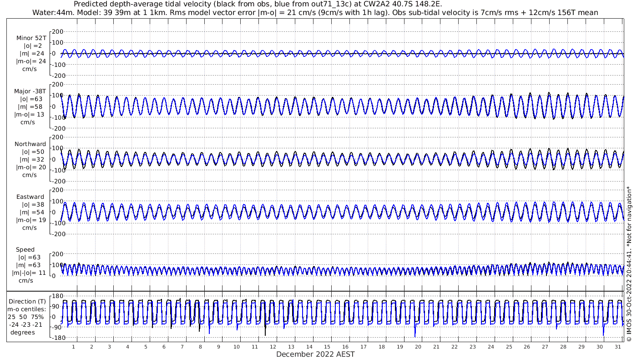637x364 pixels.
Task: Select the 'Direction (T)' panel label
Action: tap(28, 302)
